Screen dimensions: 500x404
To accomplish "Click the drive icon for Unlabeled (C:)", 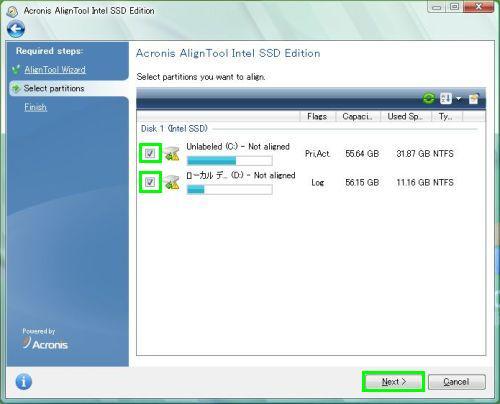I will (172, 154).
